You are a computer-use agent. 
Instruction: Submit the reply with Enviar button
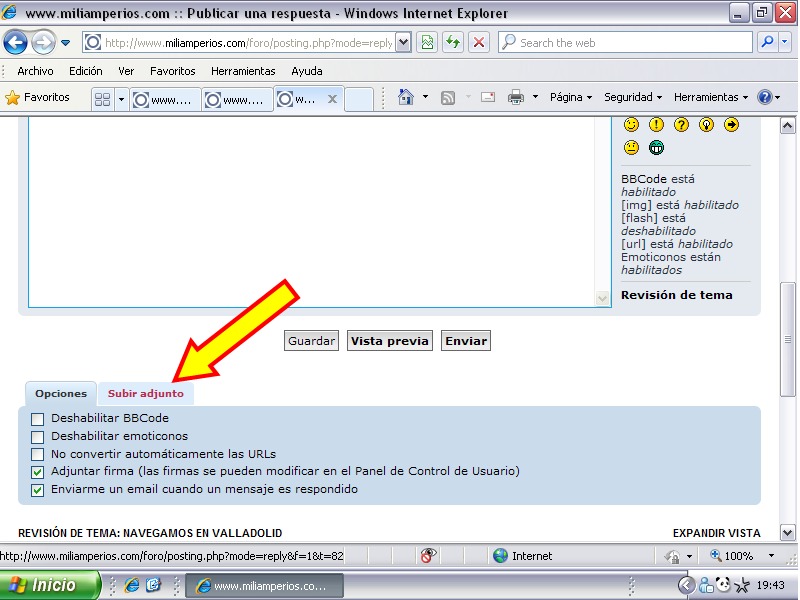tap(466, 341)
